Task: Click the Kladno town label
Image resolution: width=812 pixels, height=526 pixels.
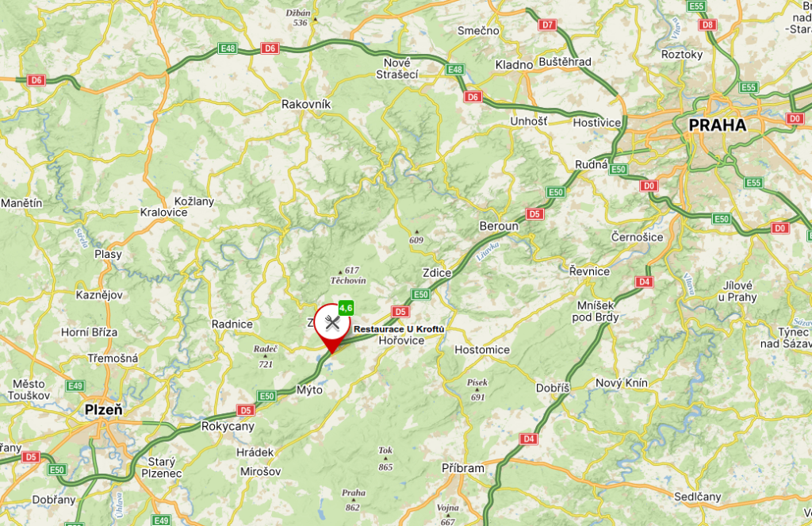Action: (x=514, y=65)
